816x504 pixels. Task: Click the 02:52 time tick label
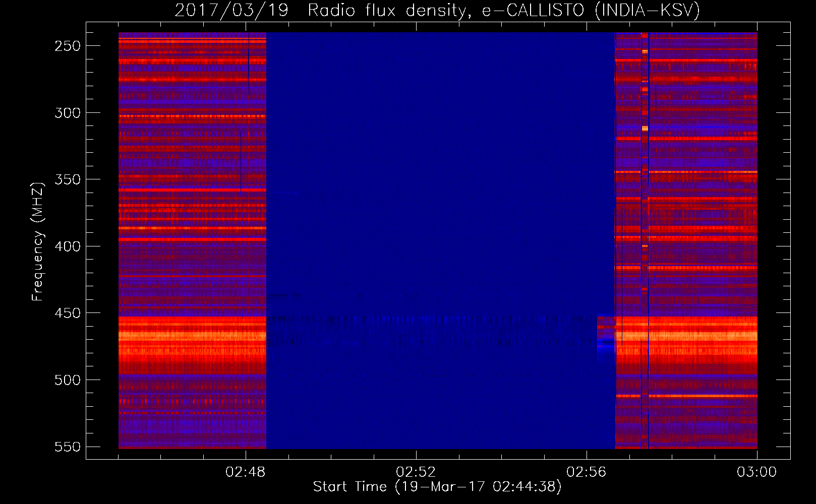point(416,472)
